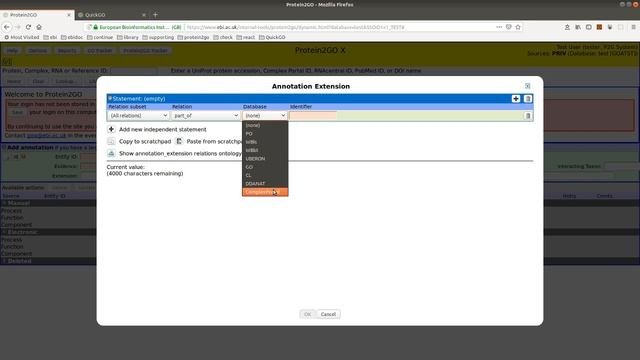The image size is (640, 360).
Task: Click the OK button
Action: pos(307,314)
